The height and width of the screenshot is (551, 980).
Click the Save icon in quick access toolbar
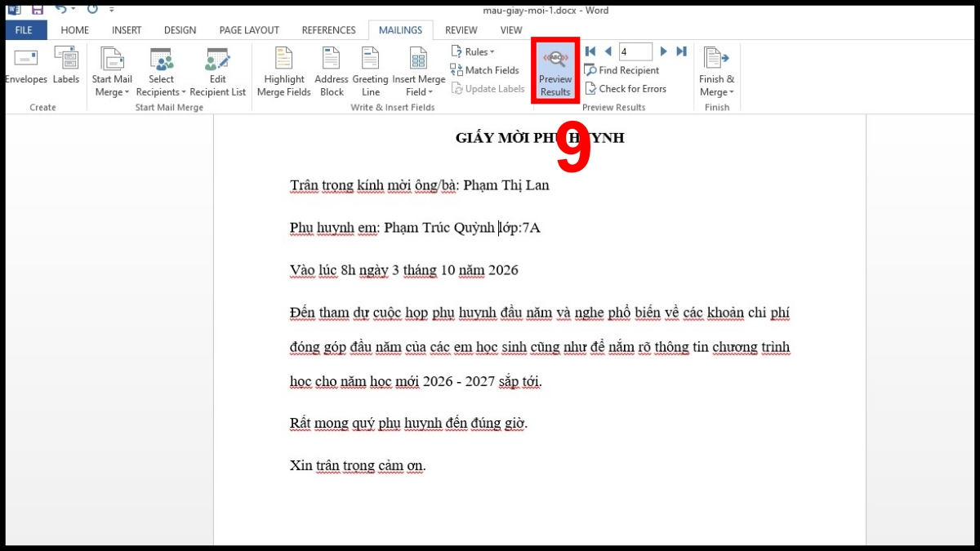(x=38, y=10)
